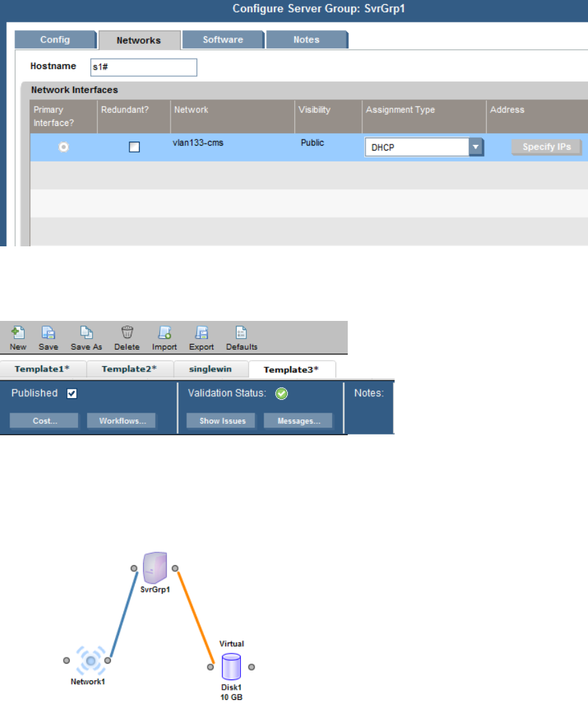Open the Software tab

click(x=223, y=40)
